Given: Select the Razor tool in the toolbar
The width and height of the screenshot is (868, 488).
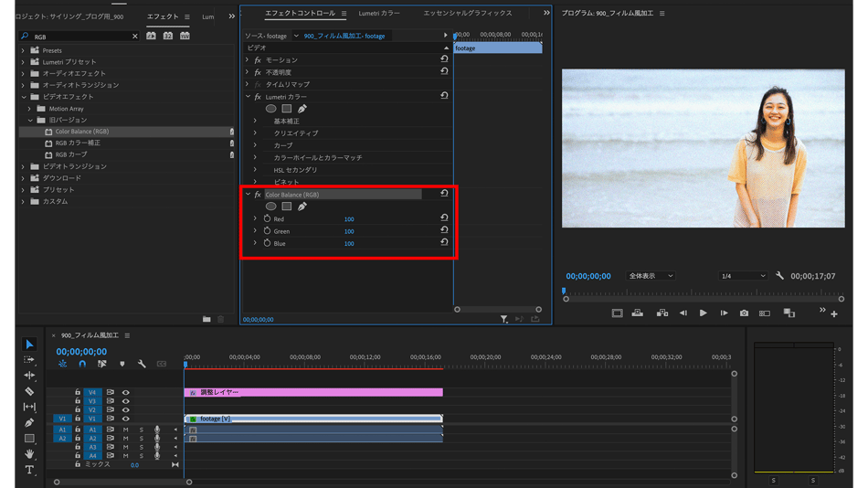Looking at the screenshot, I should (x=29, y=391).
